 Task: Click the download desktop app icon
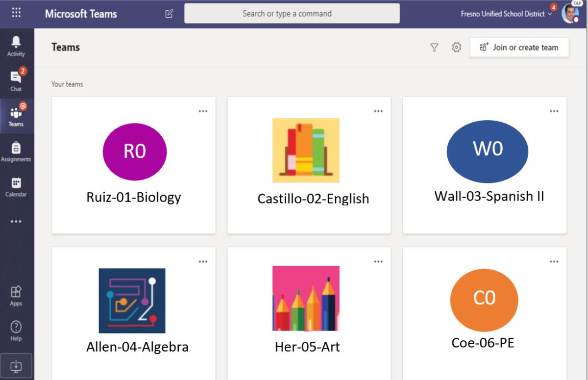point(16,366)
